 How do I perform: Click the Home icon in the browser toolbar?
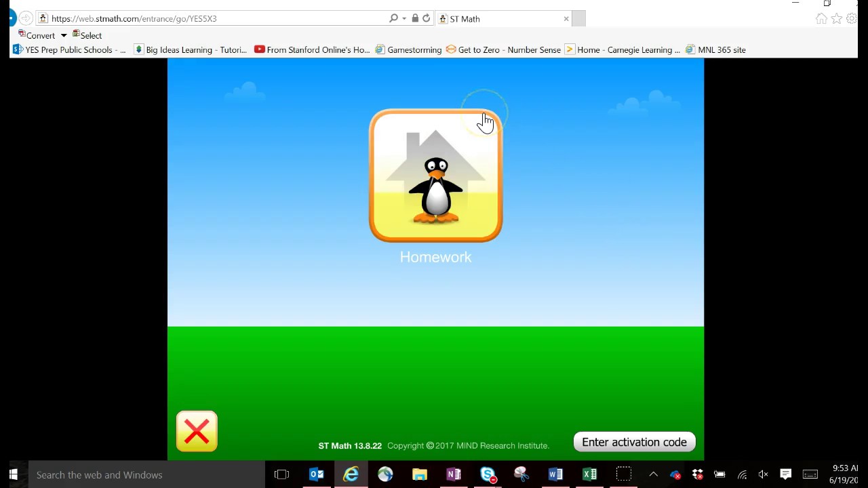(821, 18)
